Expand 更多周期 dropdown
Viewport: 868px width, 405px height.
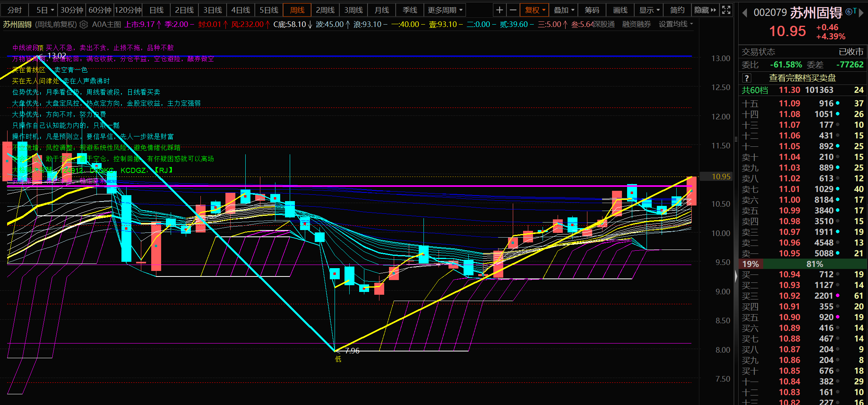click(x=445, y=10)
